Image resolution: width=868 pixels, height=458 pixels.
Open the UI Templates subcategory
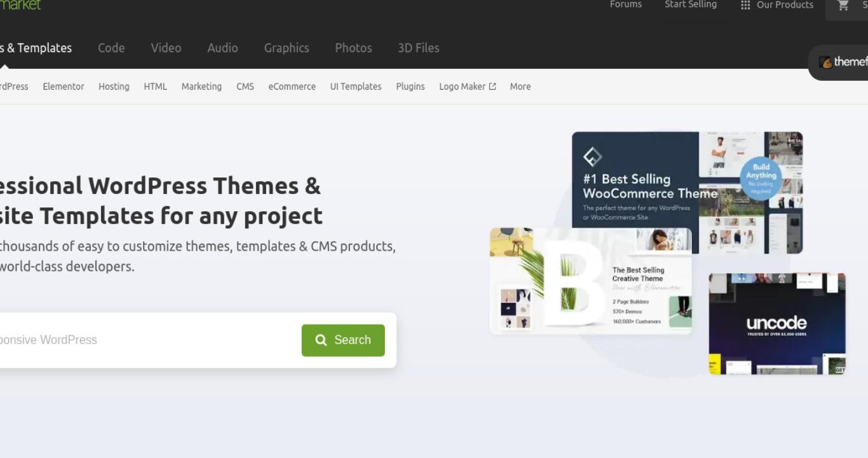(356, 87)
